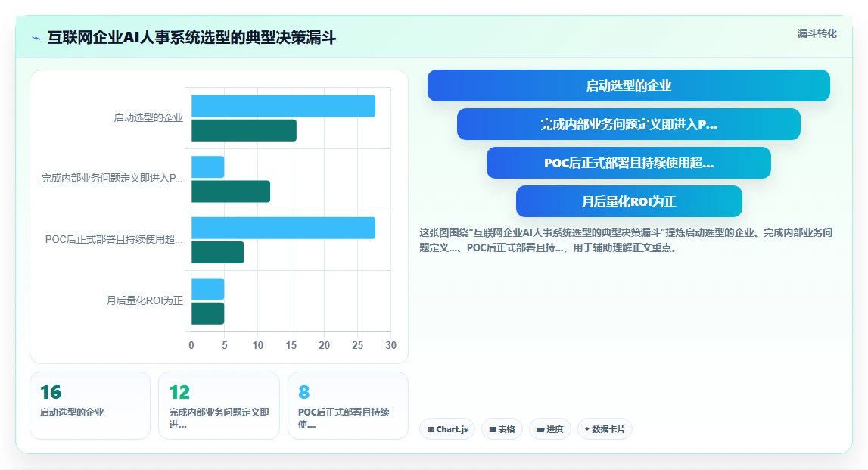Click the small icon before the card title
This screenshot has width=868, height=470.
36,38
